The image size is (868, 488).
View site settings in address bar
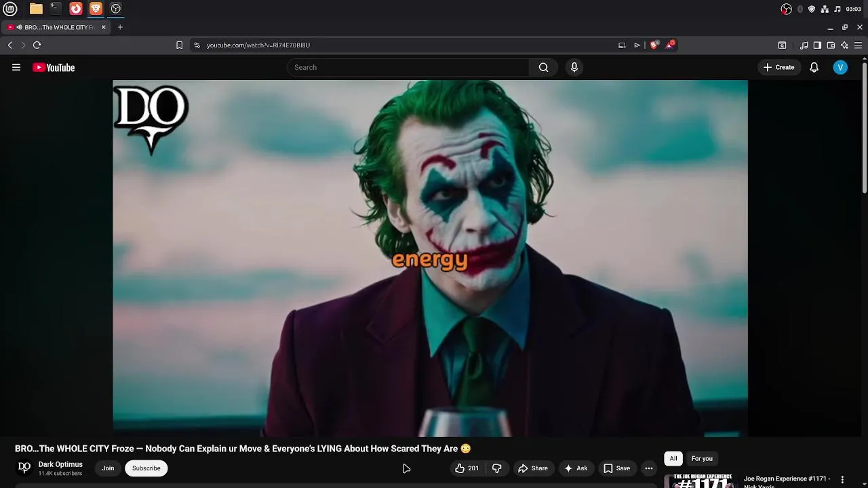click(x=197, y=45)
